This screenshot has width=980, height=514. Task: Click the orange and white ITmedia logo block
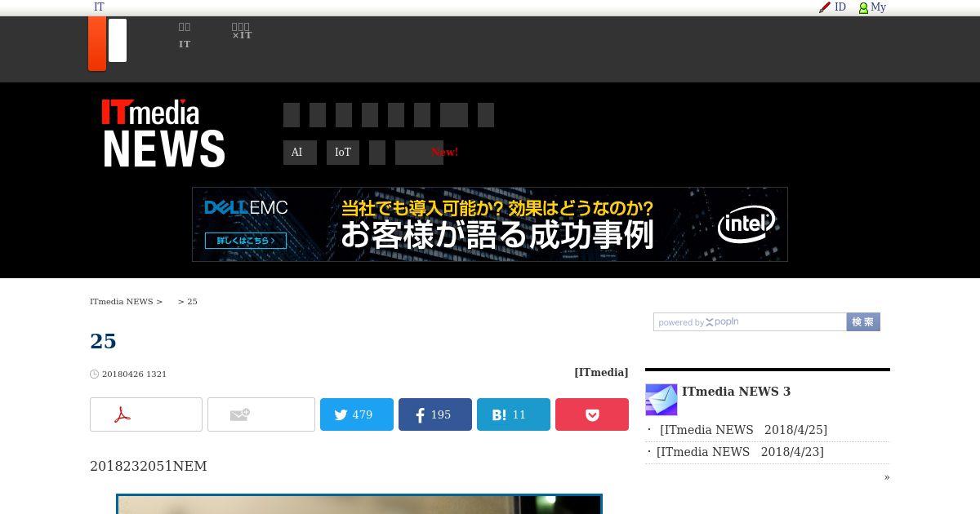click(x=108, y=44)
